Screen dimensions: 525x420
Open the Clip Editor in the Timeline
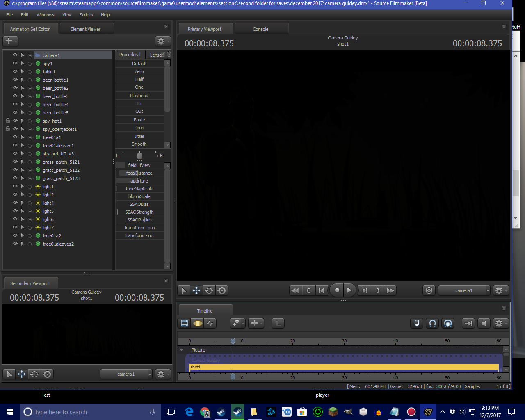coord(185,323)
